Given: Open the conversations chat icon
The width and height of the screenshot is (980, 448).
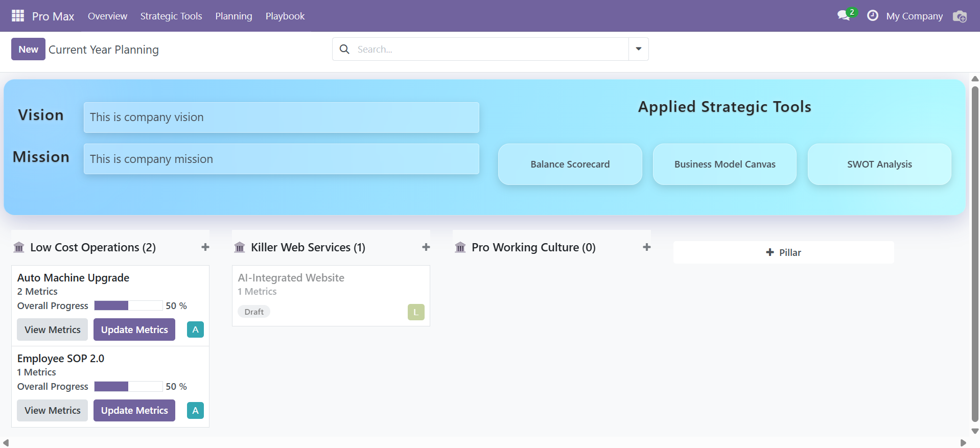Looking at the screenshot, I should [x=844, y=15].
